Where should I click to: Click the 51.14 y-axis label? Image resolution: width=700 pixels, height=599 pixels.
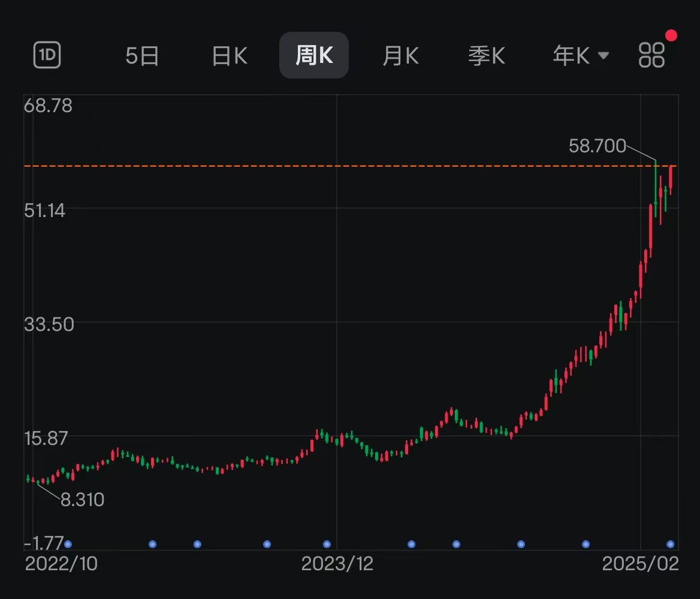pyautogui.click(x=44, y=210)
